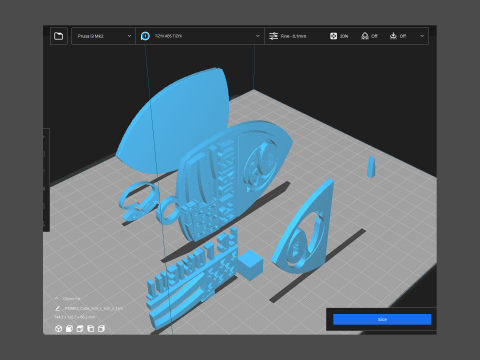Switch to the left side view icon

click(91, 329)
